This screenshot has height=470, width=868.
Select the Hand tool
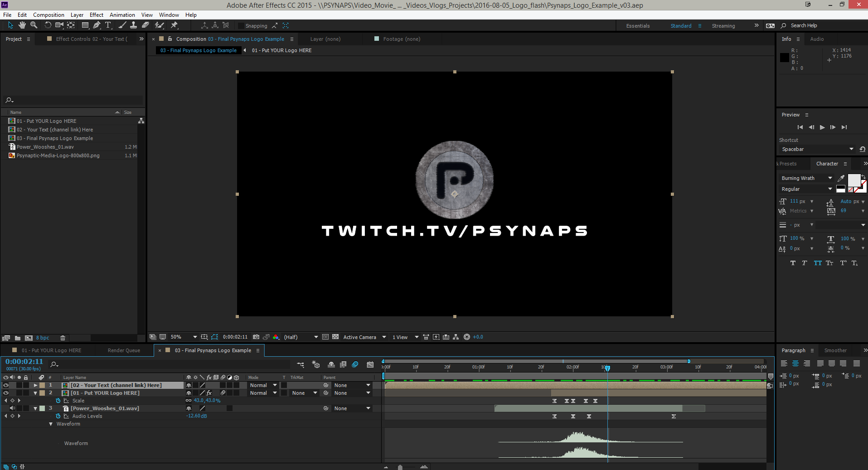pyautogui.click(x=22, y=25)
